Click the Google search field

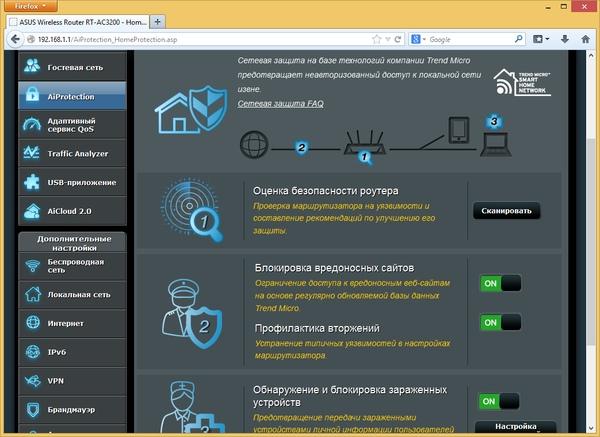(470, 39)
